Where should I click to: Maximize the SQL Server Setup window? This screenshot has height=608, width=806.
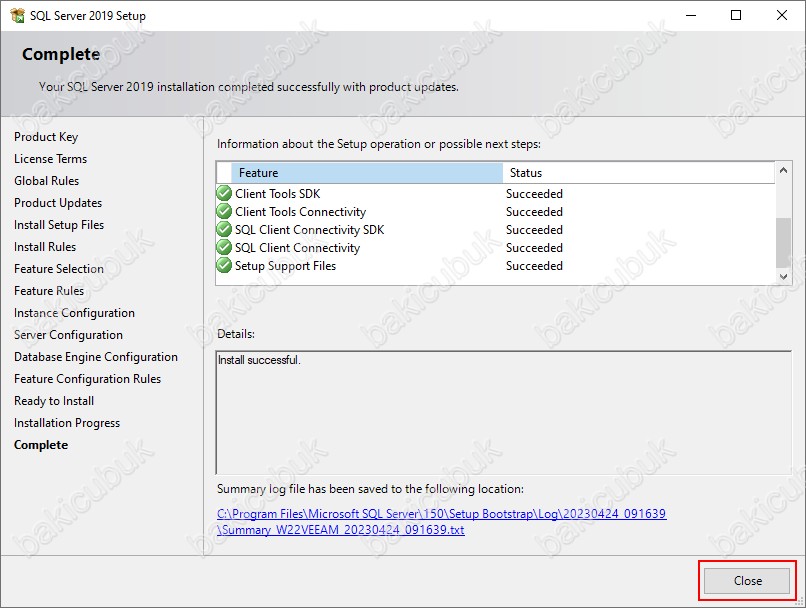pos(736,15)
